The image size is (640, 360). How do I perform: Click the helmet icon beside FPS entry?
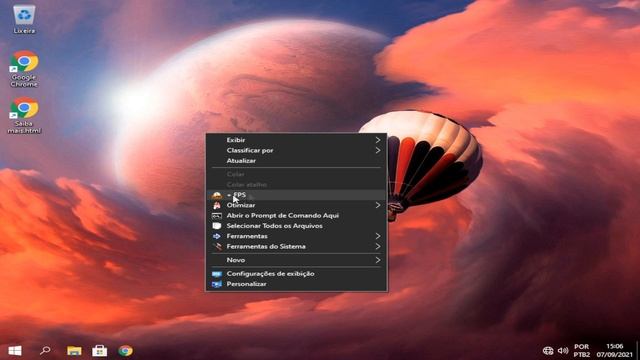[x=217, y=195]
